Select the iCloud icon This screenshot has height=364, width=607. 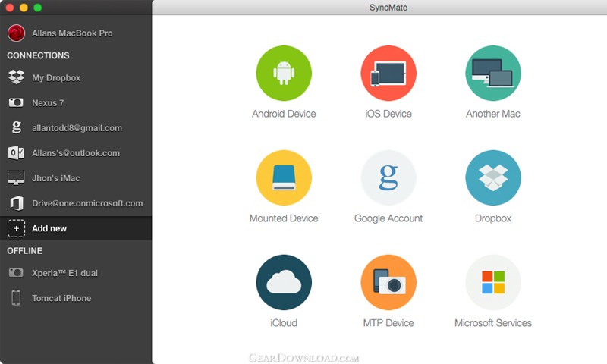pyautogui.click(x=284, y=282)
